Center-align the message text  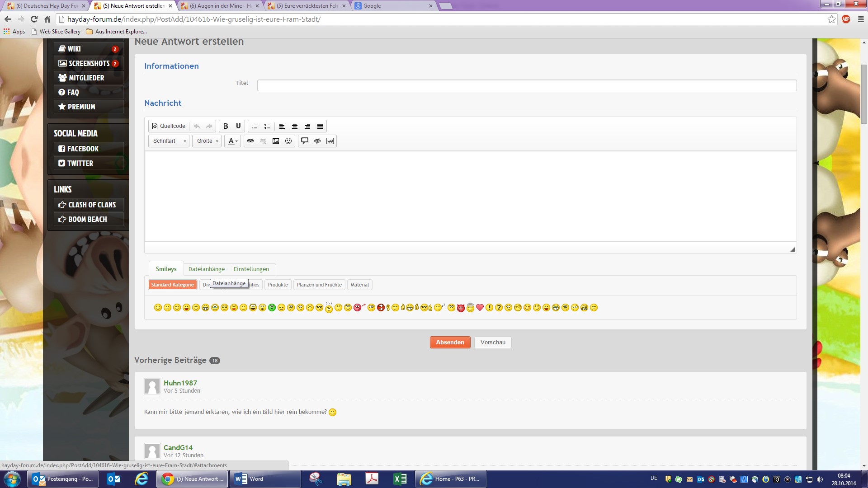(x=294, y=126)
